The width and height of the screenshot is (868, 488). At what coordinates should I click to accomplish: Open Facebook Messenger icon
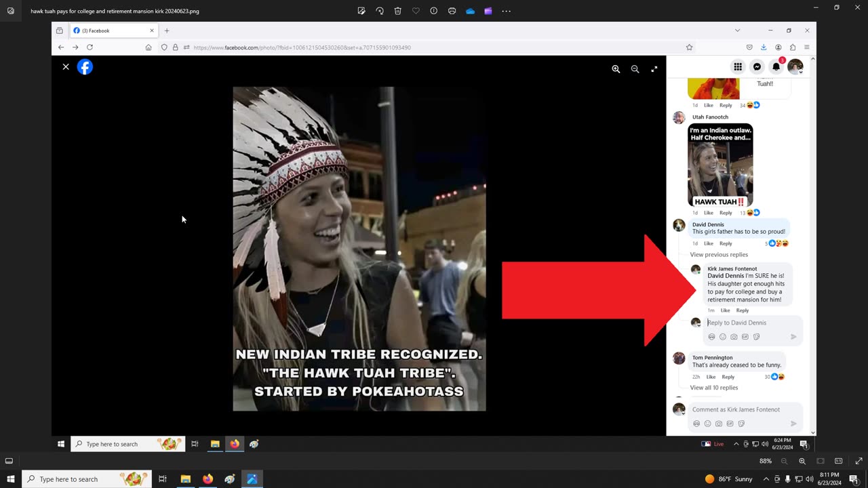757,66
